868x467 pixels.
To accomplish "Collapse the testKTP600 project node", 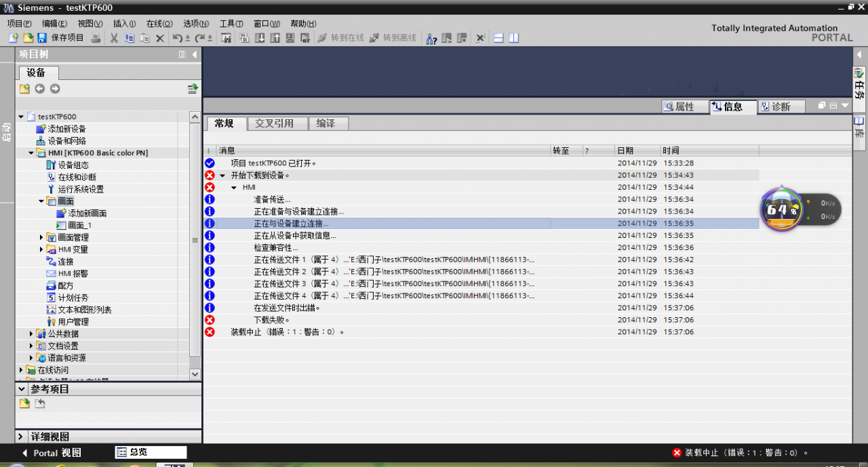I will tap(21, 117).
